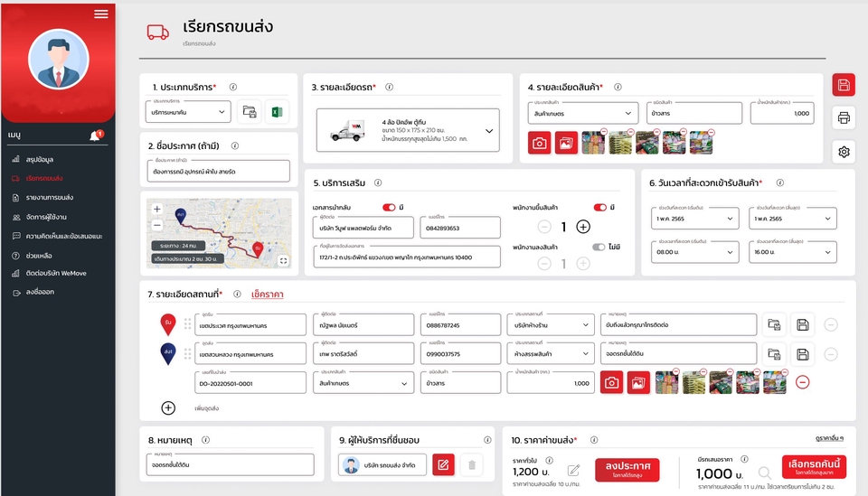This screenshot has width=868, height=496.
Task: Open จัดการผู้ใช้งาน in sidebar menu
Action: coord(46,217)
